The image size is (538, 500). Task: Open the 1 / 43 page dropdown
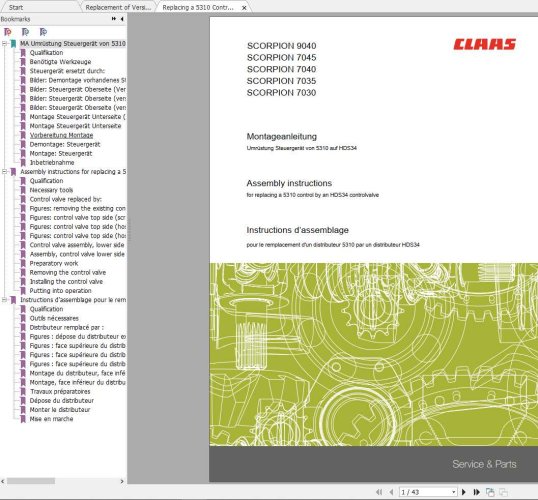(454, 492)
